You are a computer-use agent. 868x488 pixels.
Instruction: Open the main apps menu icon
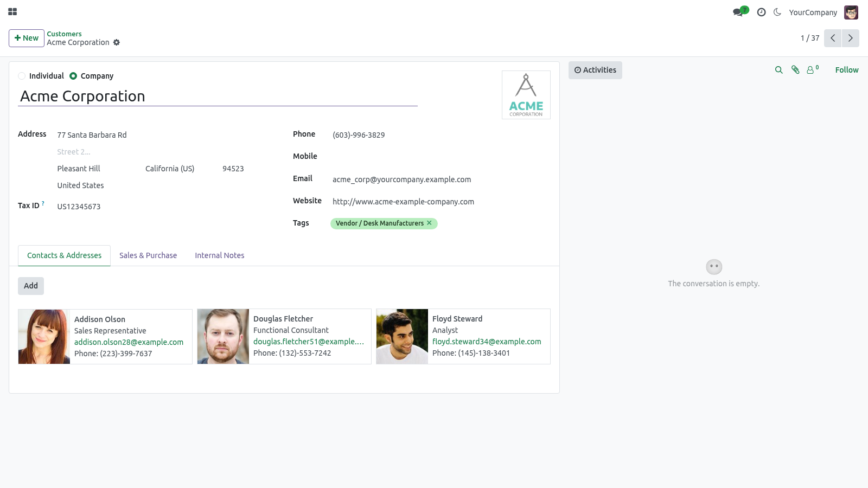pos(12,11)
